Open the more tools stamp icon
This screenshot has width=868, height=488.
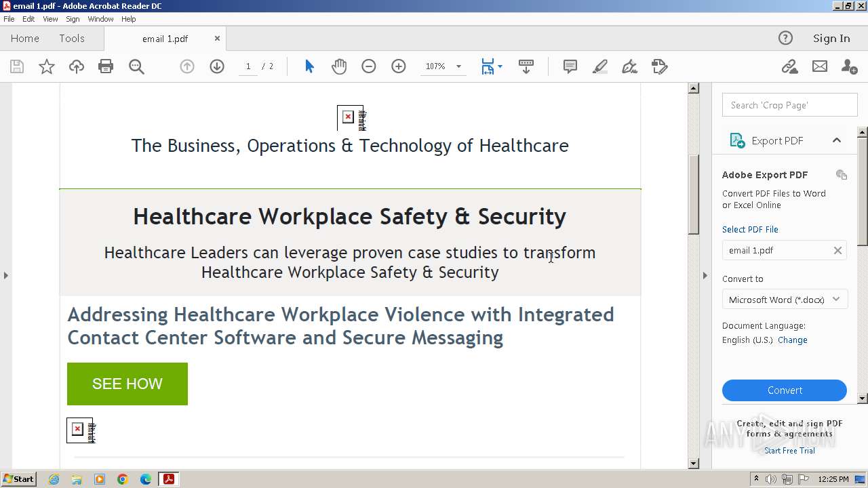(660, 66)
